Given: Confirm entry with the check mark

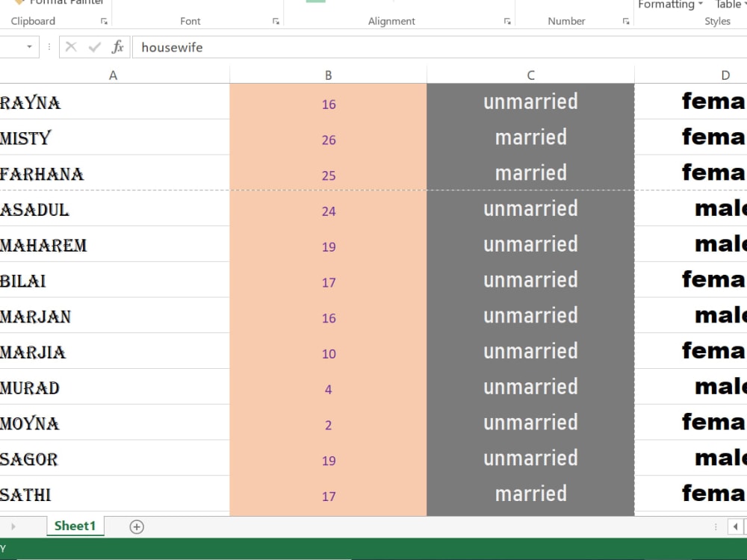Looking at the screenshot, I should pos(95,47).
